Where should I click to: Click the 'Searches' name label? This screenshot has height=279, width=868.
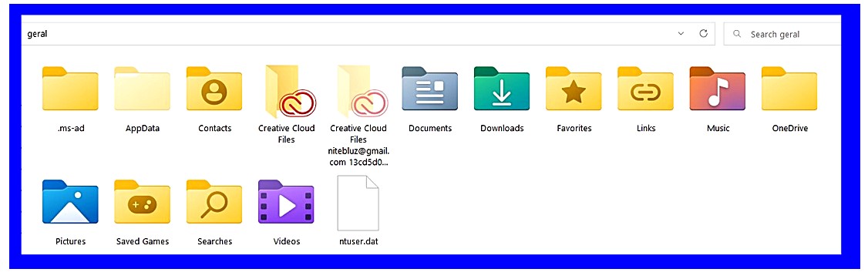(x=214, y=241)
